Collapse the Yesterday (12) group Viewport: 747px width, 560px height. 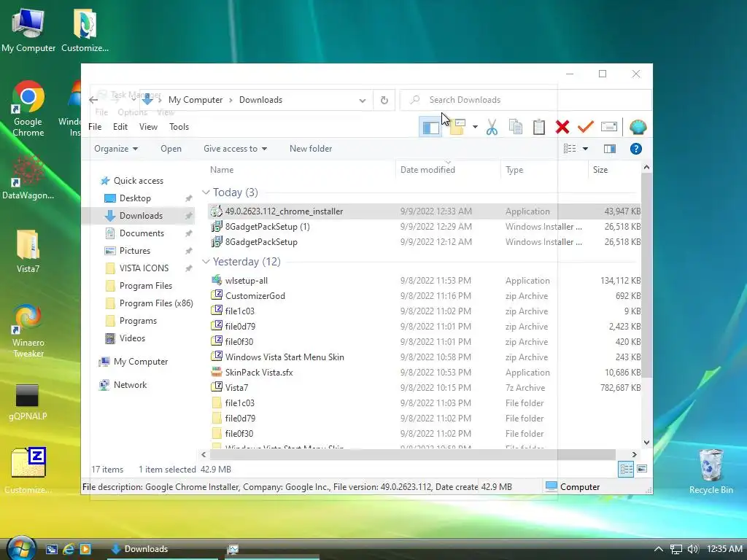[206, 262]
